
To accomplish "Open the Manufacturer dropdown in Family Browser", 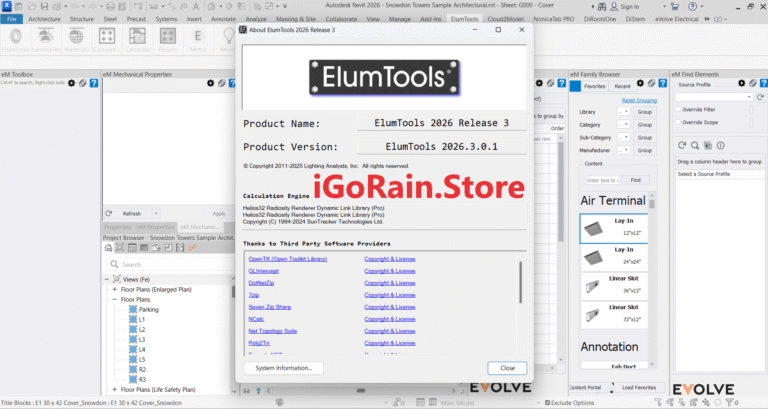I will tap(624, 150).
